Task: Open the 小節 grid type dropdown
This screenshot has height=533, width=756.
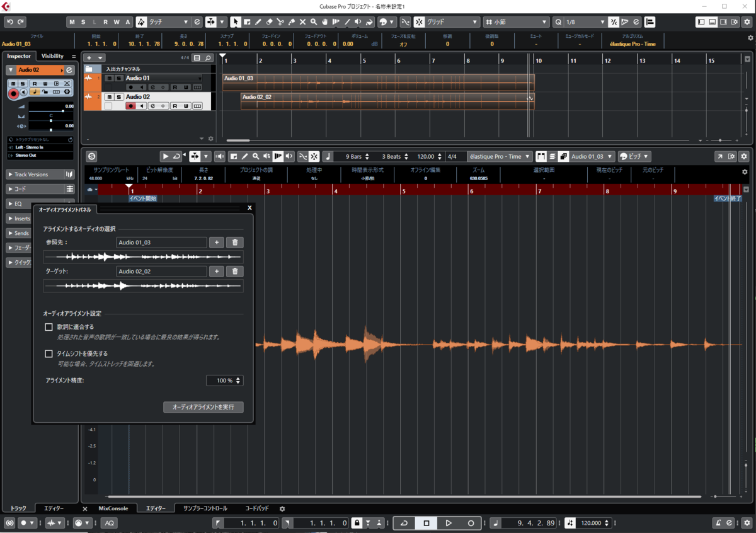Action: pyautogui.click(x=516, y=22)
